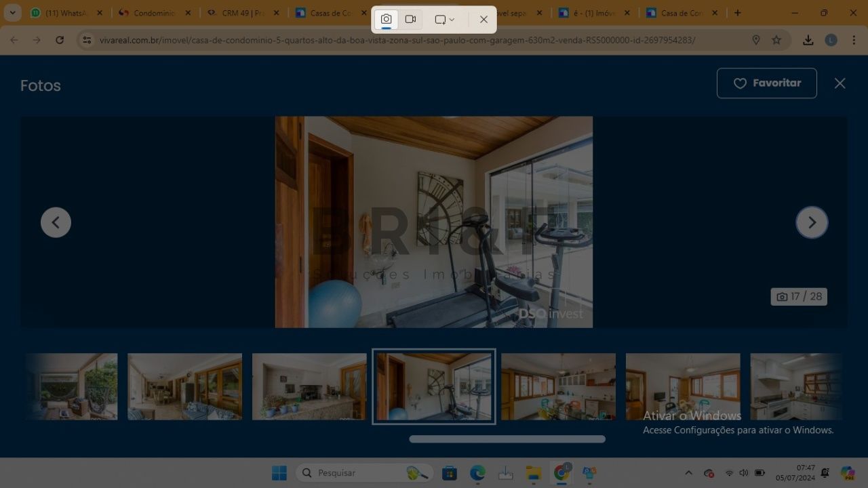Bookmark this page with the star icon

coord(776,40)
